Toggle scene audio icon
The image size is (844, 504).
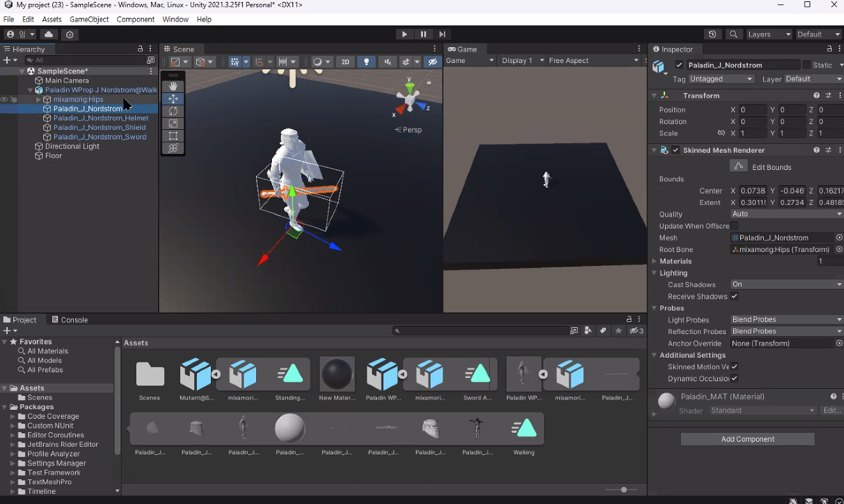click(x=387, y=62)
